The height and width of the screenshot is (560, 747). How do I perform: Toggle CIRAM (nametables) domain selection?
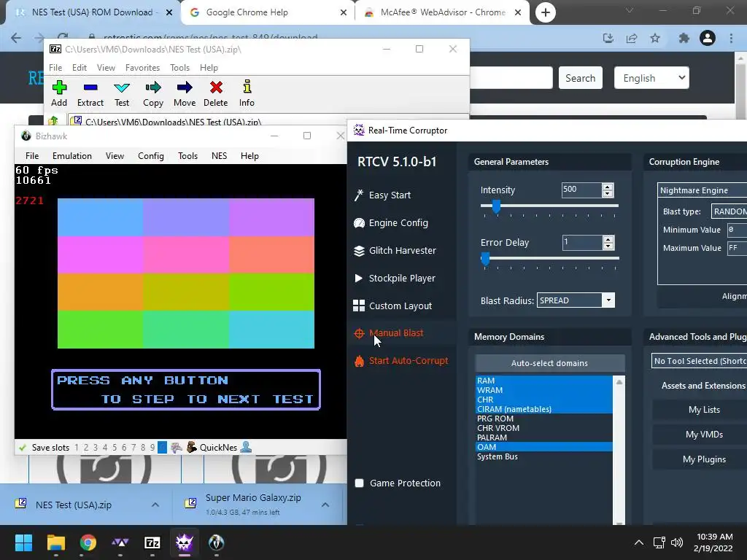pyautogui.click(x=543, y=409)
